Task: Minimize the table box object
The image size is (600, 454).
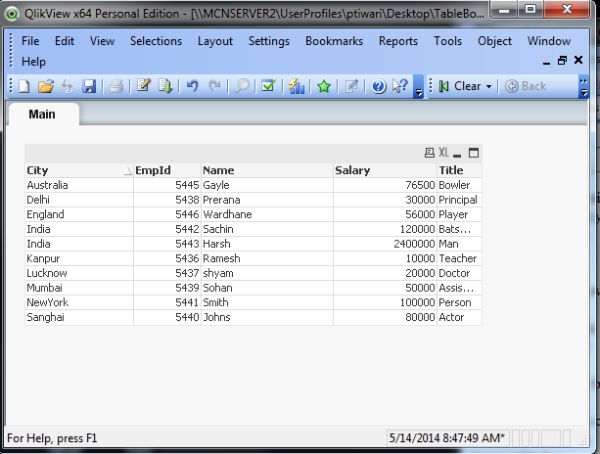Action: click(457, 155)
